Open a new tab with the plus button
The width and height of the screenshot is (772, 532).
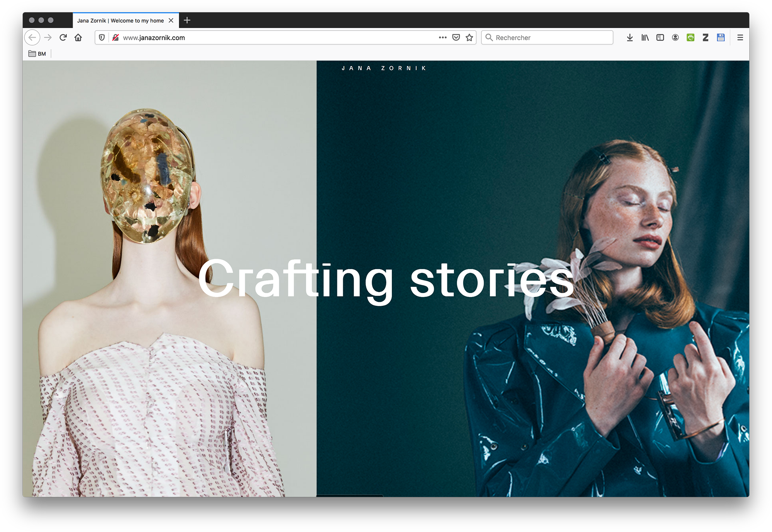pyautogui.click(x=187, y=20)
